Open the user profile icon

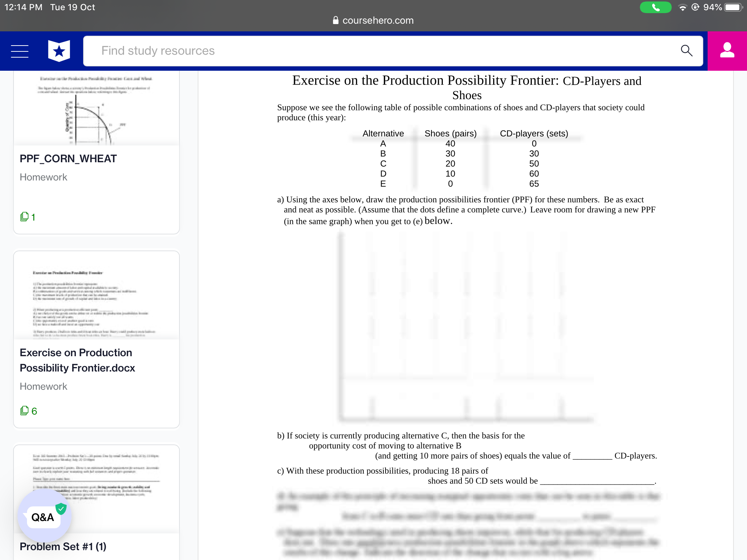(727, 51)
